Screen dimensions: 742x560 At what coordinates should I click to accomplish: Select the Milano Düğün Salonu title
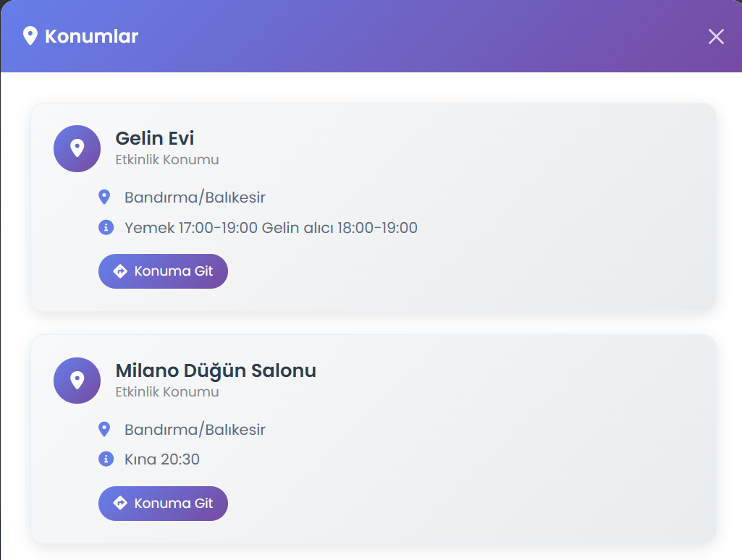[216, 370]
